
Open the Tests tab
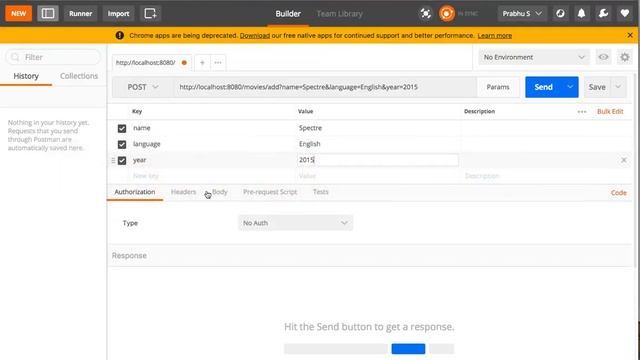320,192
